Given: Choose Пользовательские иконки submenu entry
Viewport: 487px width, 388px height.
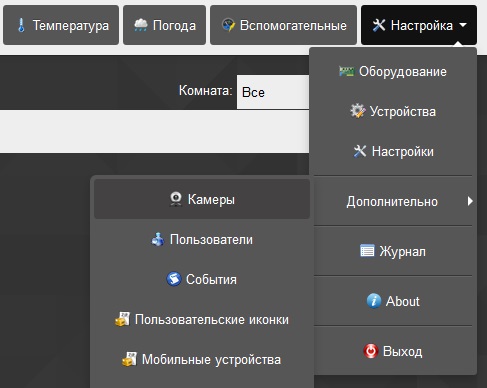Looking at the screenshot, I should [202, 319].
